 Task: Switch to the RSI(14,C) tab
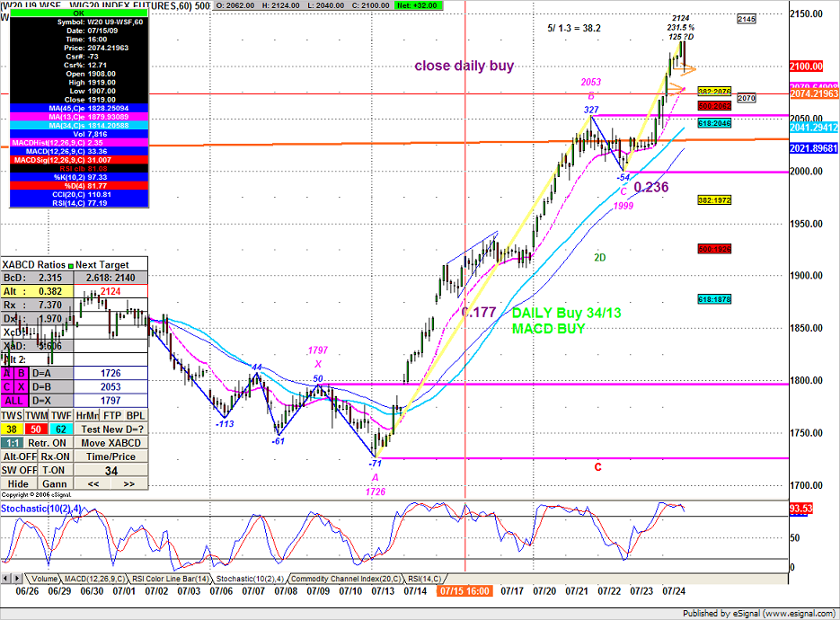coord(424,579)
